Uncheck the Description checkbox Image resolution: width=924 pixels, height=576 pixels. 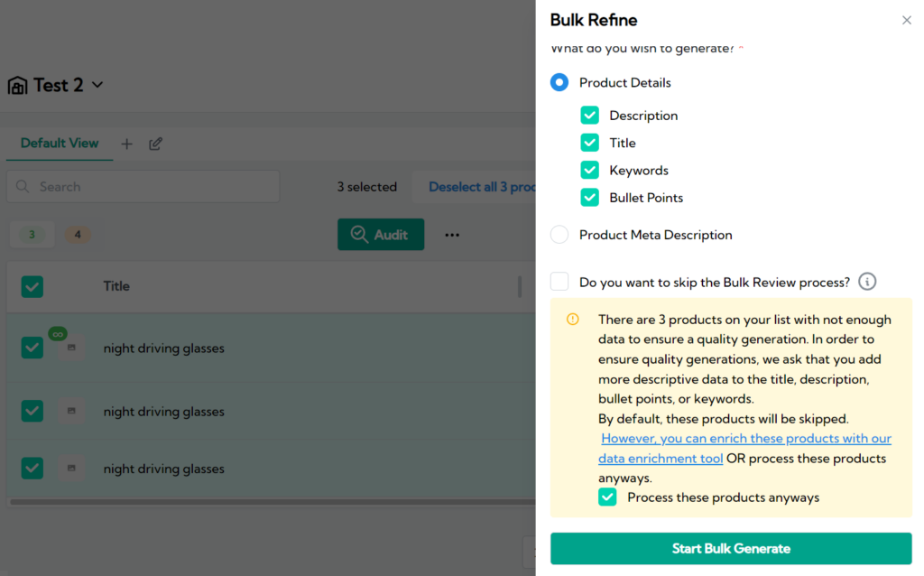pos(589,116)
